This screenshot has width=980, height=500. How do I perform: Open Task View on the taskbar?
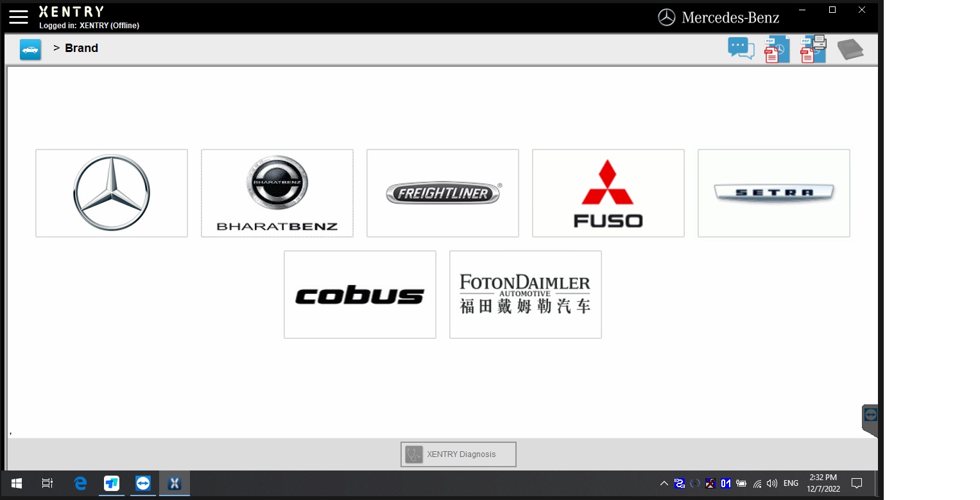(47, 483)
